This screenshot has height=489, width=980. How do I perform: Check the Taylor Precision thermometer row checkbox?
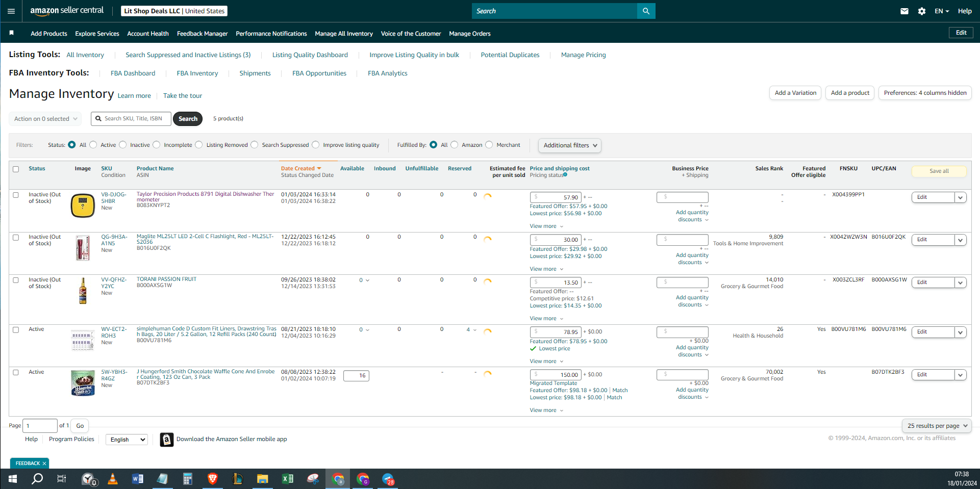click(x=16, y=195)
